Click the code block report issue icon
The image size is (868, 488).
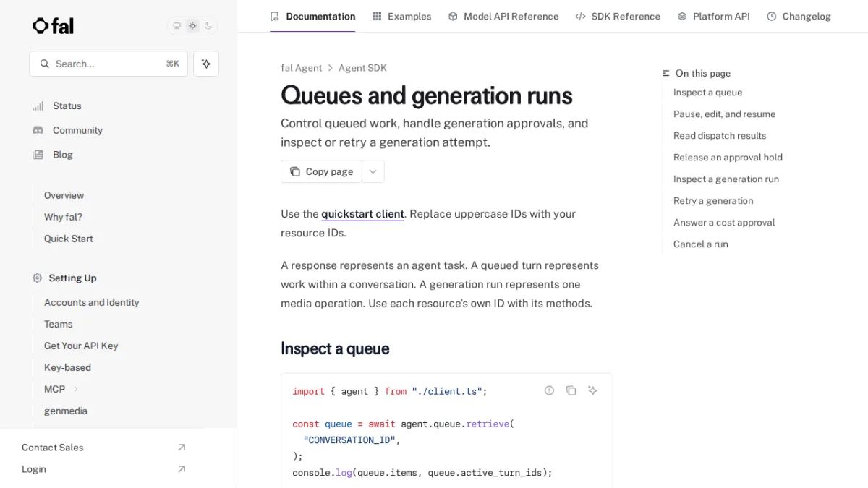(x=550, y=390)
